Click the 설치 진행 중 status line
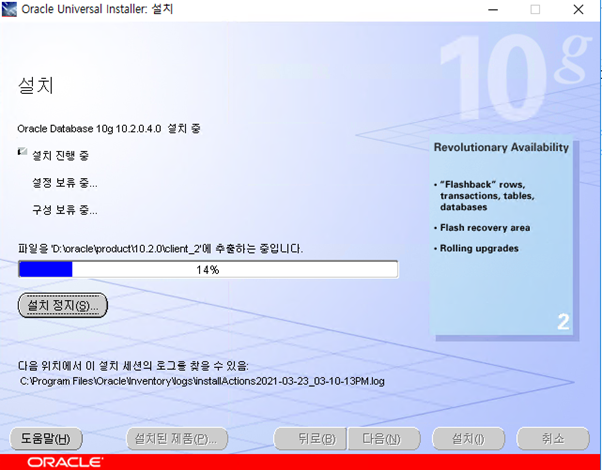 60,156
